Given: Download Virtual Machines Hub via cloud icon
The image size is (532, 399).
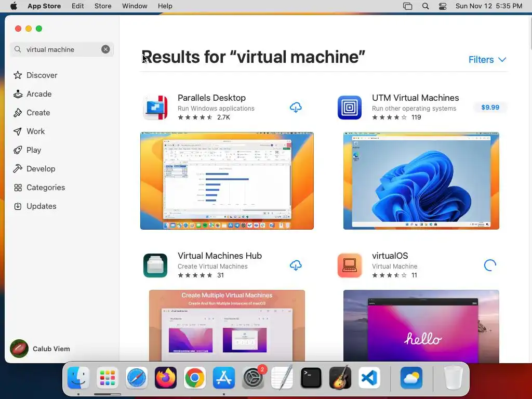Looking at the screenshot, I should click(296, 265).
